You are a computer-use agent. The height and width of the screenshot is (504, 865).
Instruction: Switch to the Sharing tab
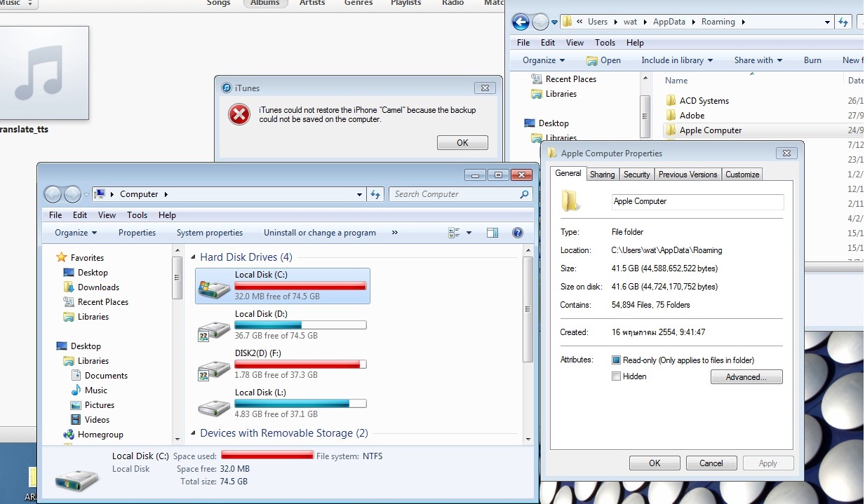coord(602,175)
